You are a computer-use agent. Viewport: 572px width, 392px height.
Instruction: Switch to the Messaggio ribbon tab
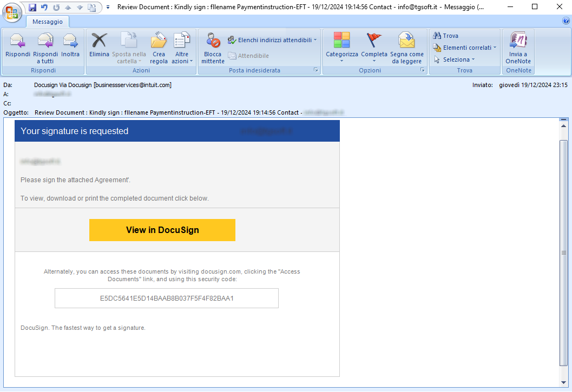[48, 22]
